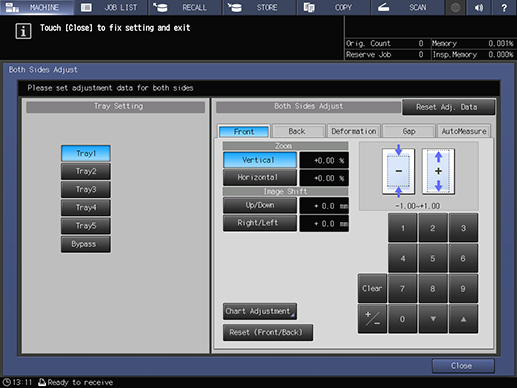
Task: Select Vertical zoom adjustment
Action: pyautogui.click(x=260, y=160)
